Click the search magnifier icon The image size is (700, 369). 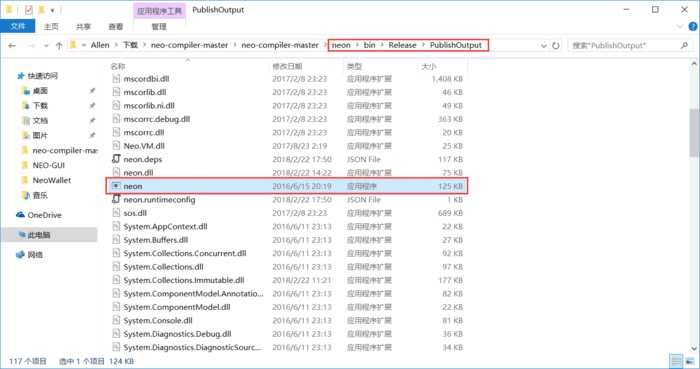684,46
